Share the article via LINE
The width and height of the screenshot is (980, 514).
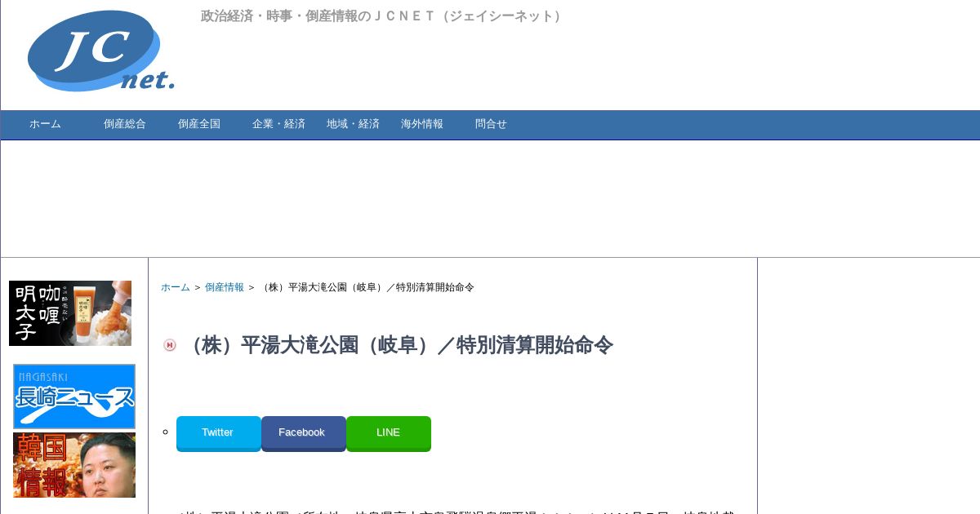point(388,433)
